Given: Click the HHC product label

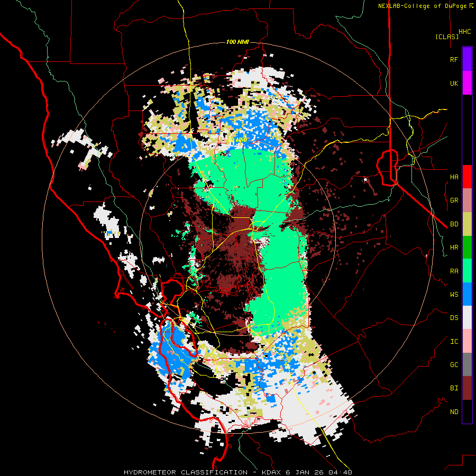Looking at the screenshot, I should click(x=464, y=32).
